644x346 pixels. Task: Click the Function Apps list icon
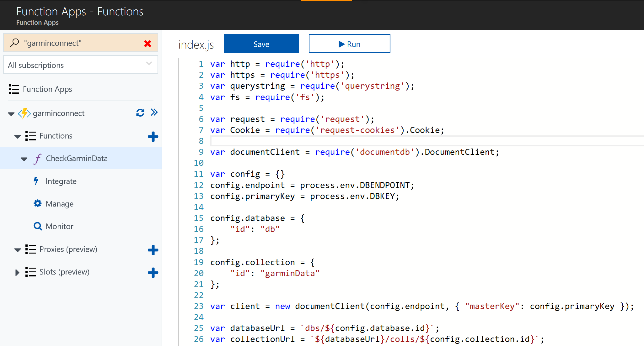[x=14, y=89]
